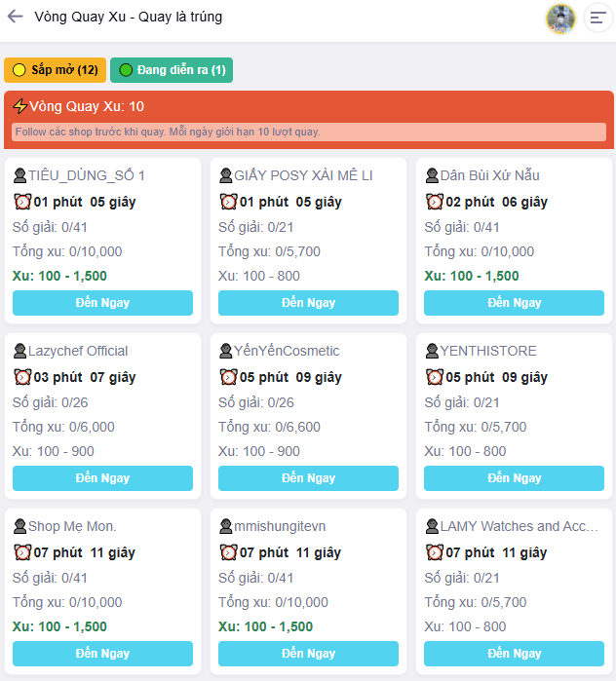This screenshot has width=616, height=681.
Task: Click shop icon beside TIÊU_DÙNG_SỐ 1
Action: tap(19, 175)
